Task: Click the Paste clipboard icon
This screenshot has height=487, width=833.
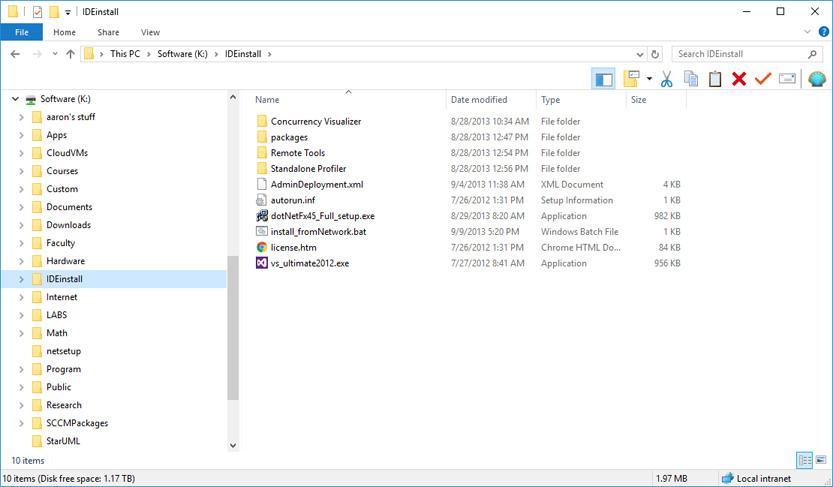Action: click(x=715, y=79)
